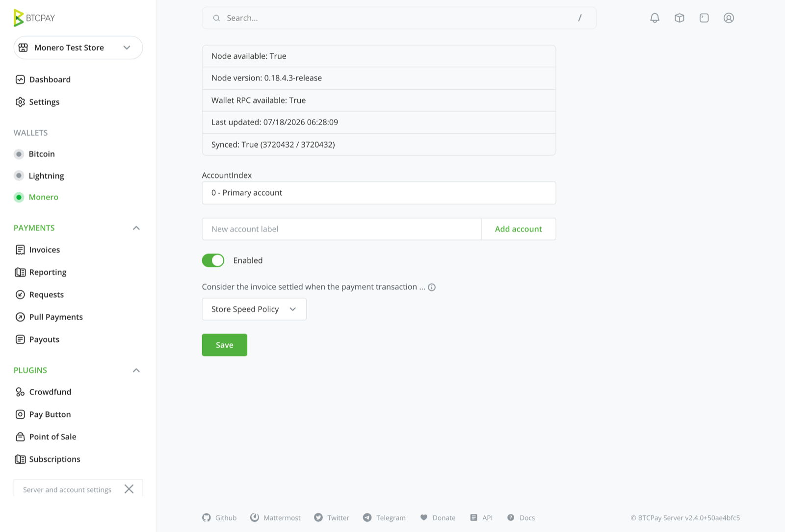
Task: Click the Save button
Action: [x=225, y=345]
